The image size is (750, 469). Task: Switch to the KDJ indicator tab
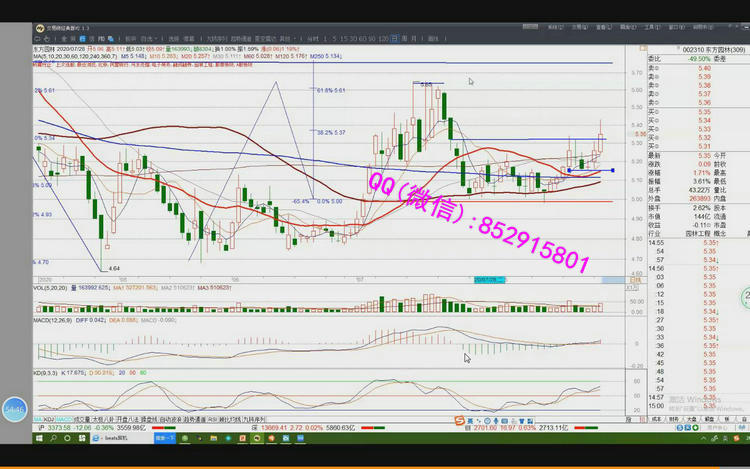click(x=45, y=419)
